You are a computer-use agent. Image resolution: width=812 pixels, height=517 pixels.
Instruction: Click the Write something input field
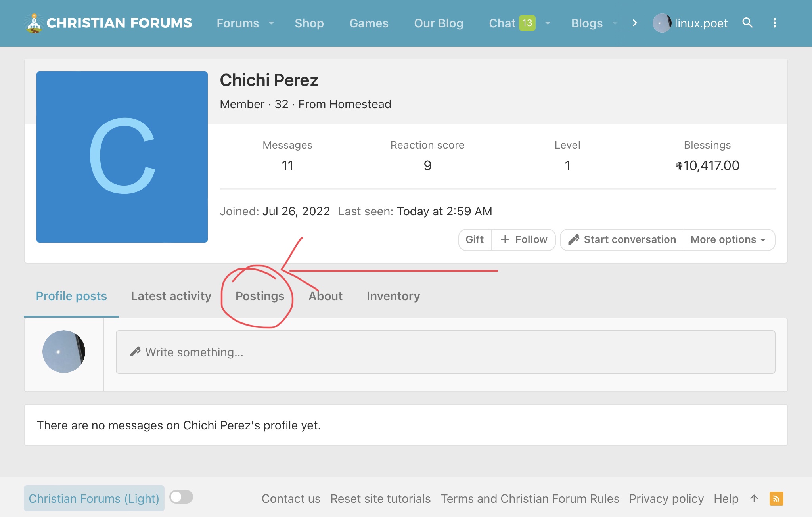445,352
